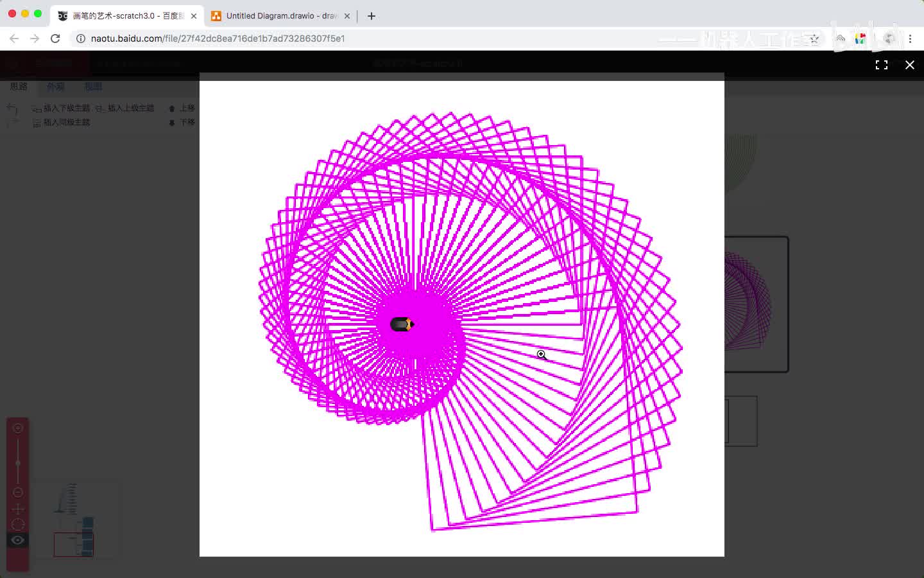View site information for naotu.baidu.com
This screenshot has width=924, height=578.
[81, 39]
